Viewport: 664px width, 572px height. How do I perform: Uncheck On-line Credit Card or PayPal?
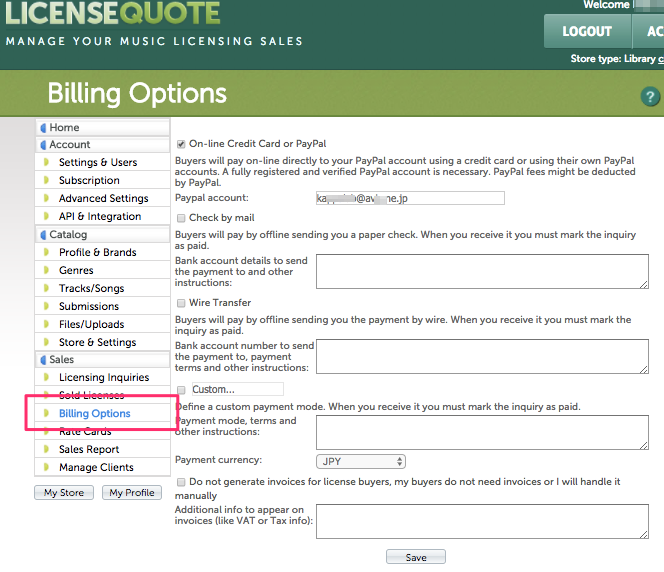click(x=181, y=144)
